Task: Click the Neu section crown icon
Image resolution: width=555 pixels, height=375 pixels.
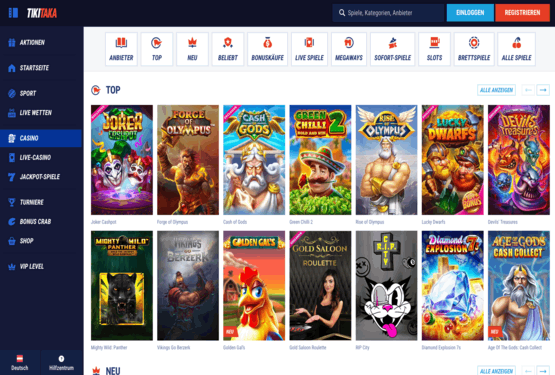Action: tap(96, 371)
